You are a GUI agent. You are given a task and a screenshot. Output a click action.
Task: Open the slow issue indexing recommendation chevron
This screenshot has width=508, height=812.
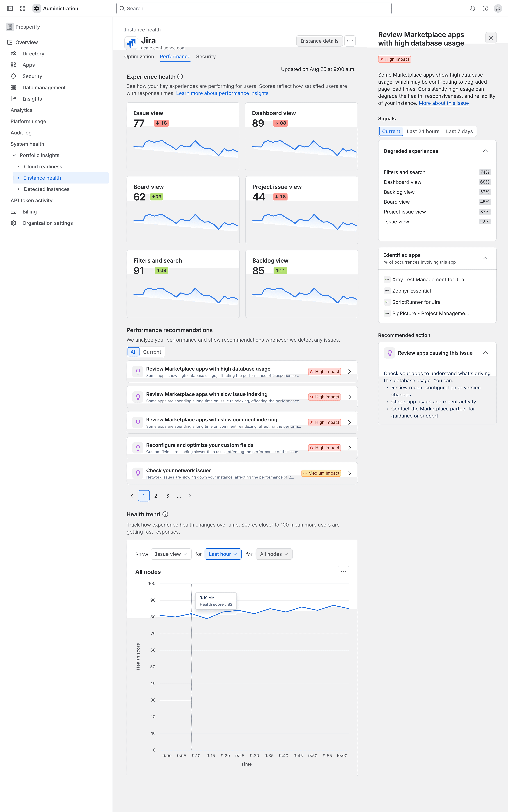tap(349, 397)
